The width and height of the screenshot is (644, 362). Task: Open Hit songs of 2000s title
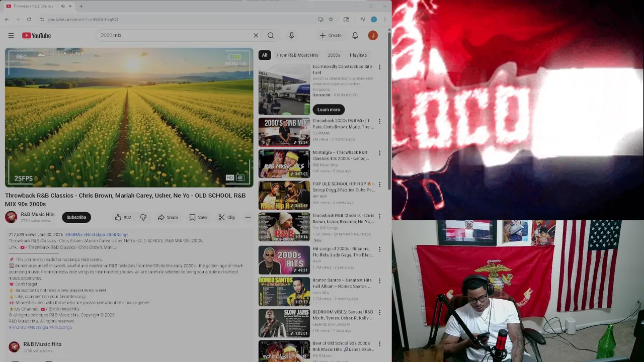(x=343, y=252)
